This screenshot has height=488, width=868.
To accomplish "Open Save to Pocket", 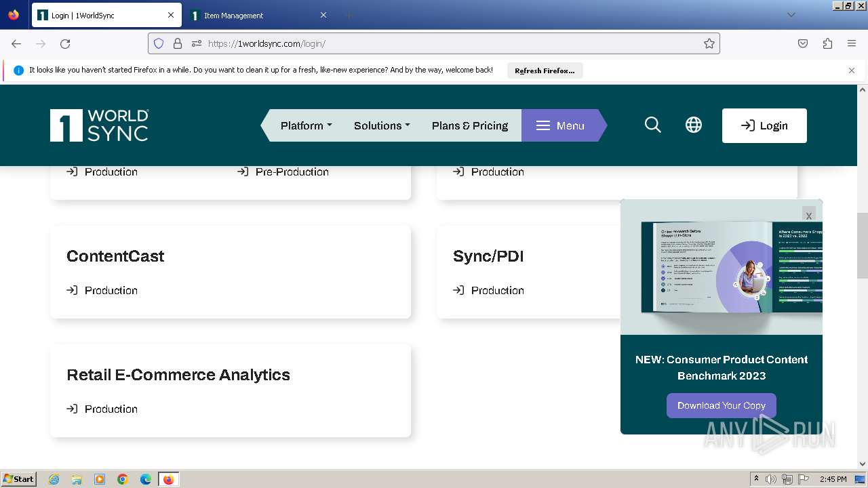I will pyautogui.click(x=803, y=43).
